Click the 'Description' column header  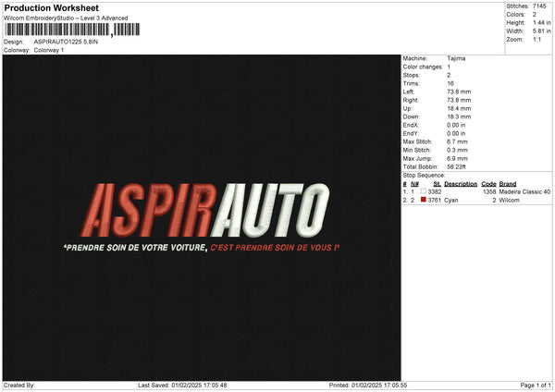pos(461,184)
